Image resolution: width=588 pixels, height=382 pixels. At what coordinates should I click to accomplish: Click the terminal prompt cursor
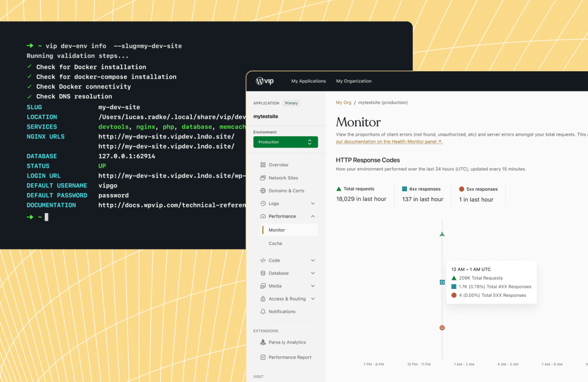[x=47, y=217]
